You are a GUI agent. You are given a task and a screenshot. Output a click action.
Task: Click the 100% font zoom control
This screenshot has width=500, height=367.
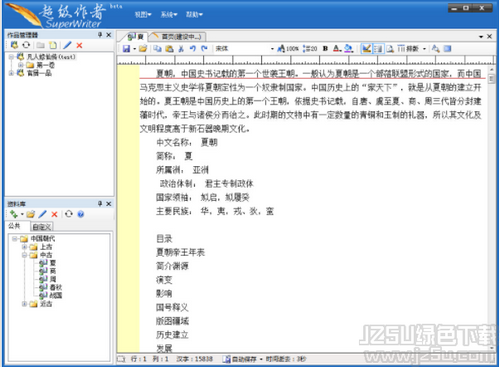coord(288,49)
